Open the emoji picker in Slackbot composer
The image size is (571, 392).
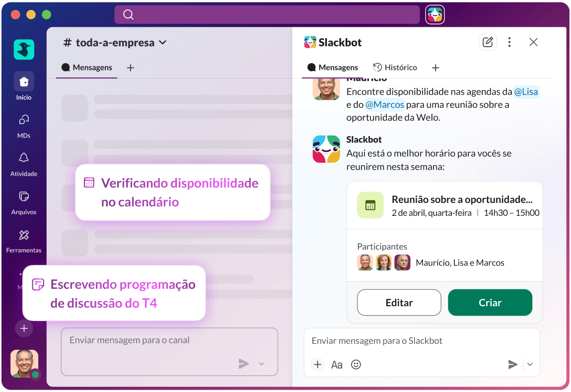click(356, 364)
